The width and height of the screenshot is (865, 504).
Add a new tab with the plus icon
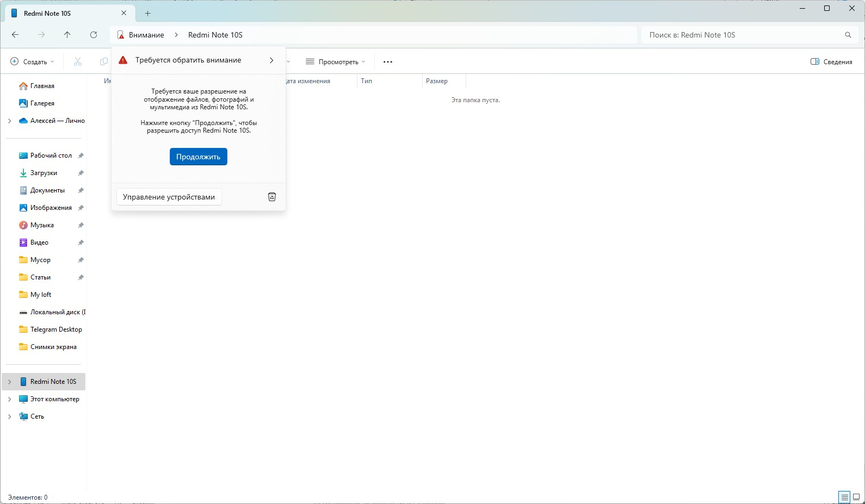[x=147, y=14]
